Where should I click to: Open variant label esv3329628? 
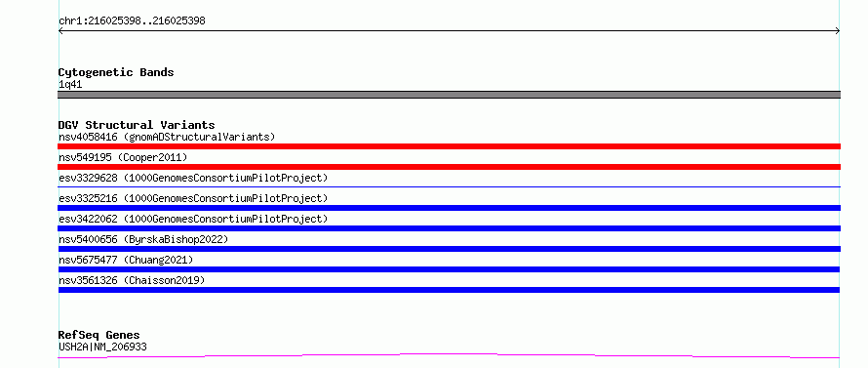[x=193, y=178]
